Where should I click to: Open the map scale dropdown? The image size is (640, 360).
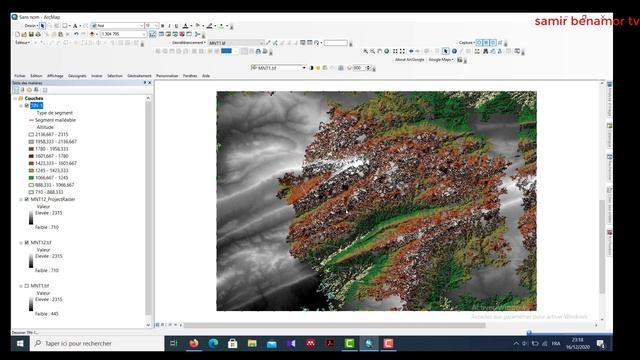tap(144, 34)
